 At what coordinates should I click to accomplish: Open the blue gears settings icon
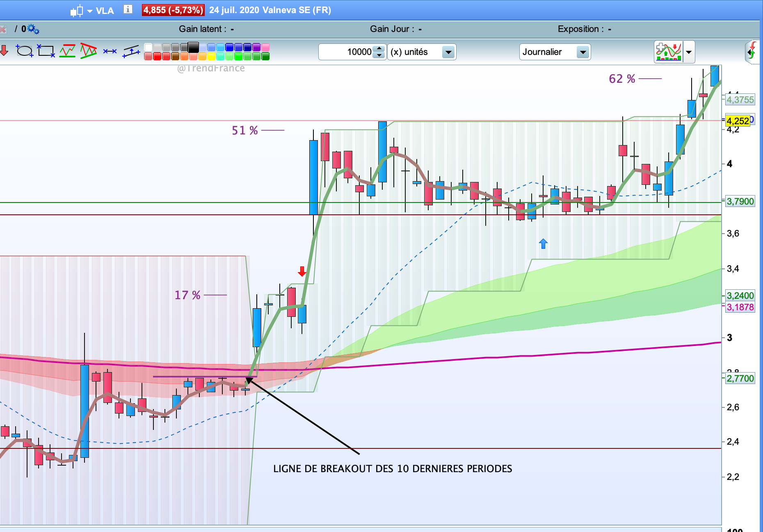tap(33, 29)
